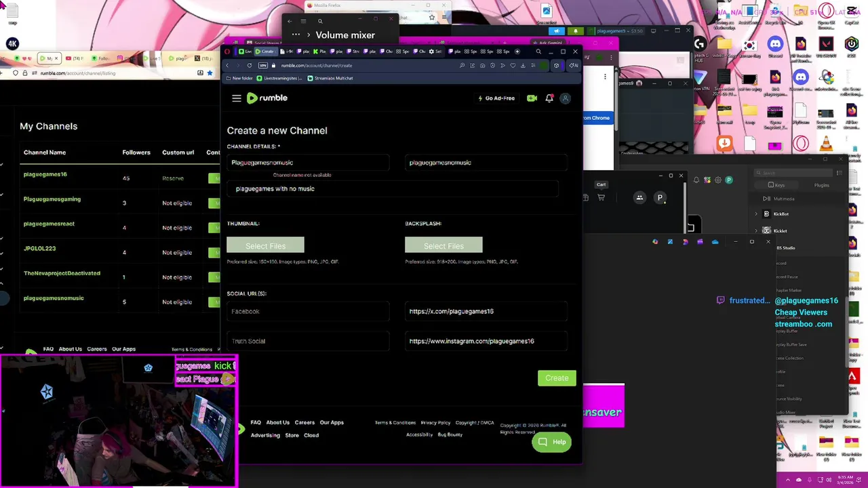Viewport: 868px width, 488px height.
Task: Click the green Go Live camera icon
Action: tap(532, 98)
